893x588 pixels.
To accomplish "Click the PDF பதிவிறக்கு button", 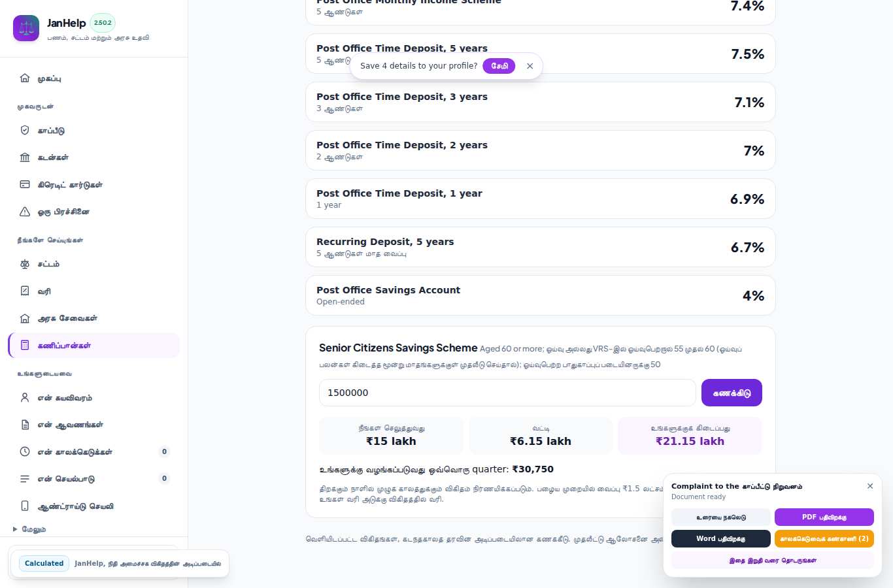I will [824, 517].
